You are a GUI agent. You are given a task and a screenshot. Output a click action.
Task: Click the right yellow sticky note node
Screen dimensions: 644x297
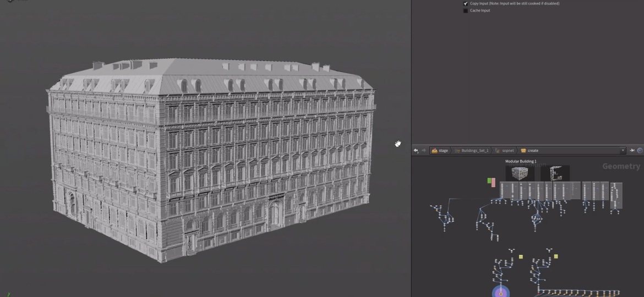(x=556, y=256)
